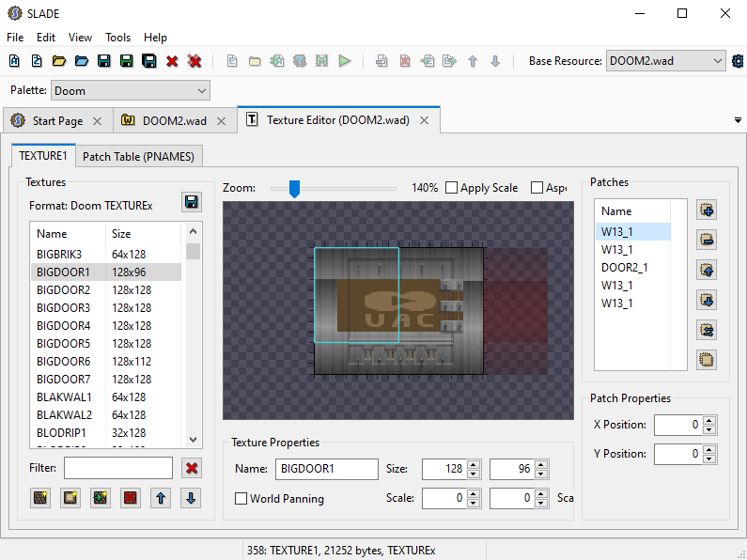The width and height of the screenshot is (747, 560).
Task: Click the red Delete Texture icon
Action: (x=131, y=498)
